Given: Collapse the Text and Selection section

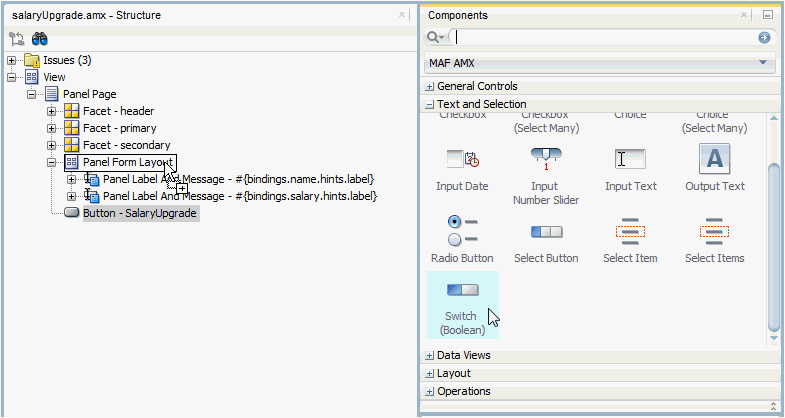Looking at the screenshot, I should coord(430,105).
